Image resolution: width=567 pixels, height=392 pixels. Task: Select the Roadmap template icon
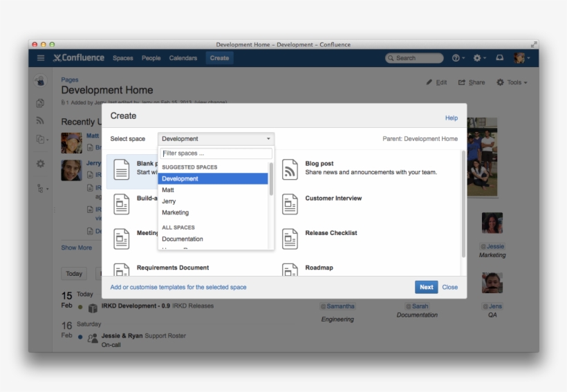[290, 270]
